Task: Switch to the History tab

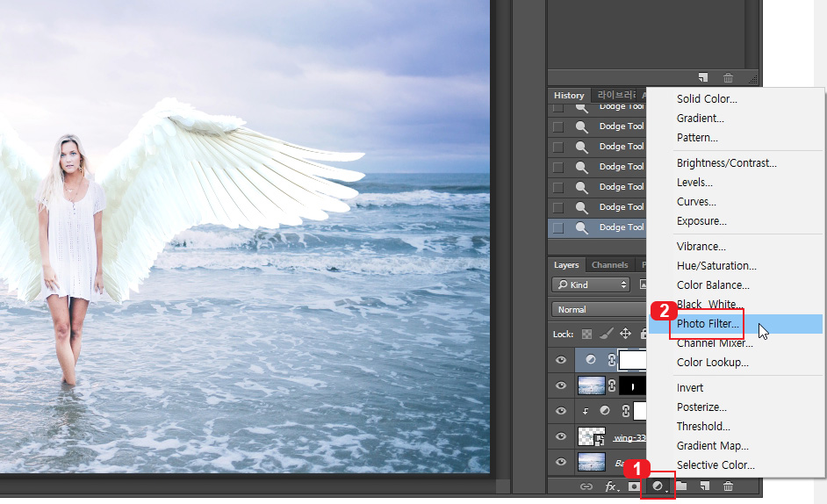Action: (569, 96)
